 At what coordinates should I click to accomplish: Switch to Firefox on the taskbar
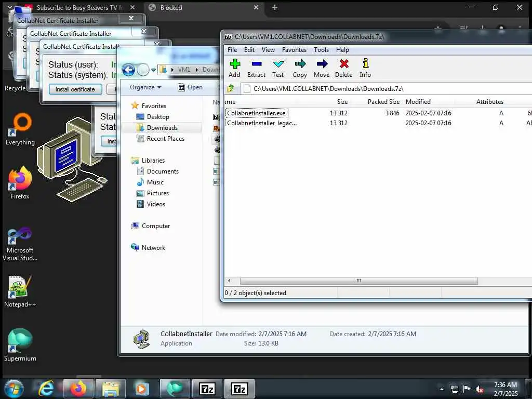pos(78,389)
